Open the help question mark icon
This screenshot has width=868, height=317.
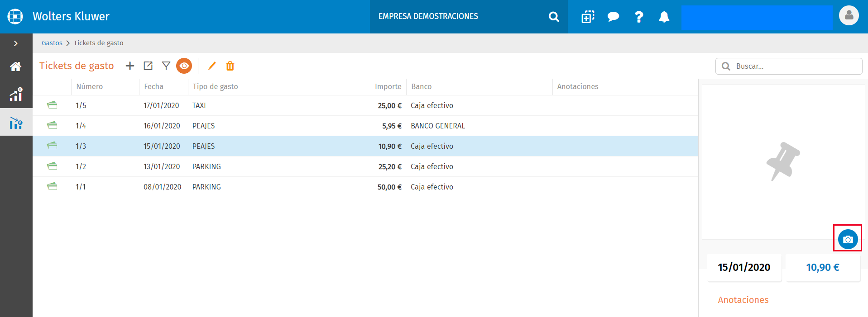tap(639, 17)
